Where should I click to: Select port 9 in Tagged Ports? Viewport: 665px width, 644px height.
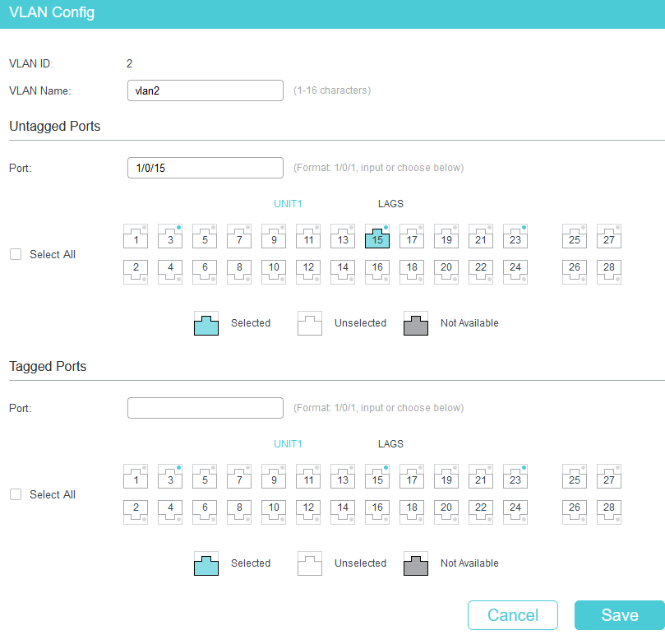click(274, 476)
